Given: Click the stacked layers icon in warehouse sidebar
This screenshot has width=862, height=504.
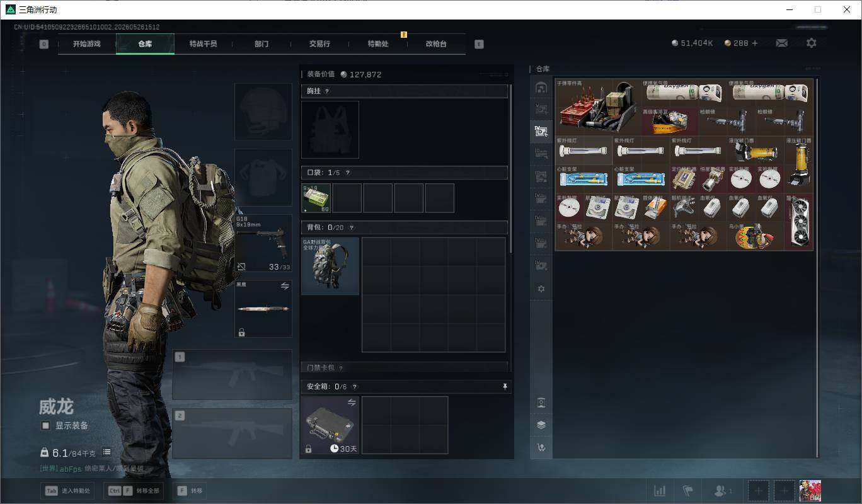Looking at the screenshot, I should click(x=541, y=425).
